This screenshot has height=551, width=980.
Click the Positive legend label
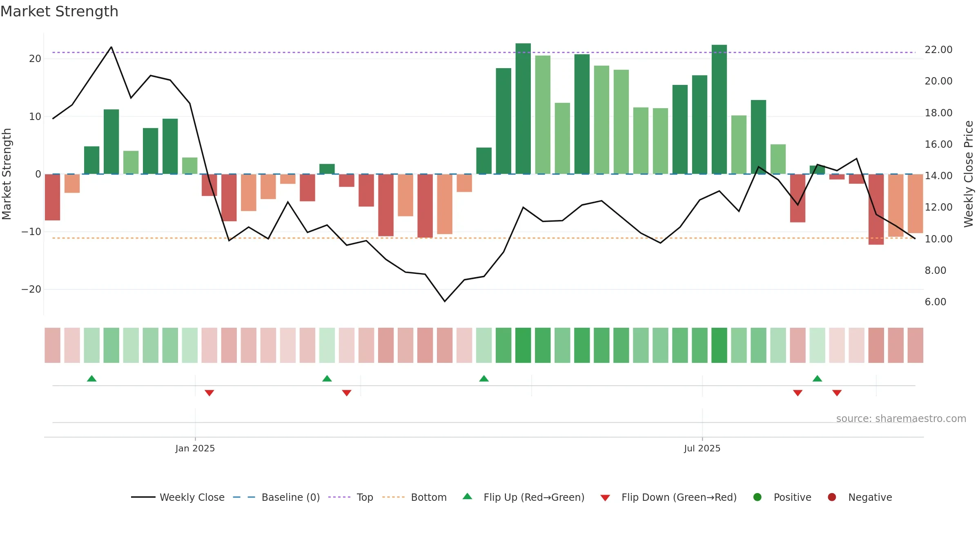(793, 497)
